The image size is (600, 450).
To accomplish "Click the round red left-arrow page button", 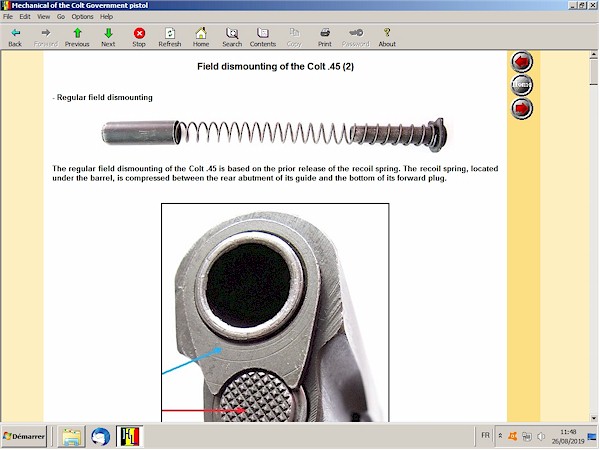I will pos(522,61).
